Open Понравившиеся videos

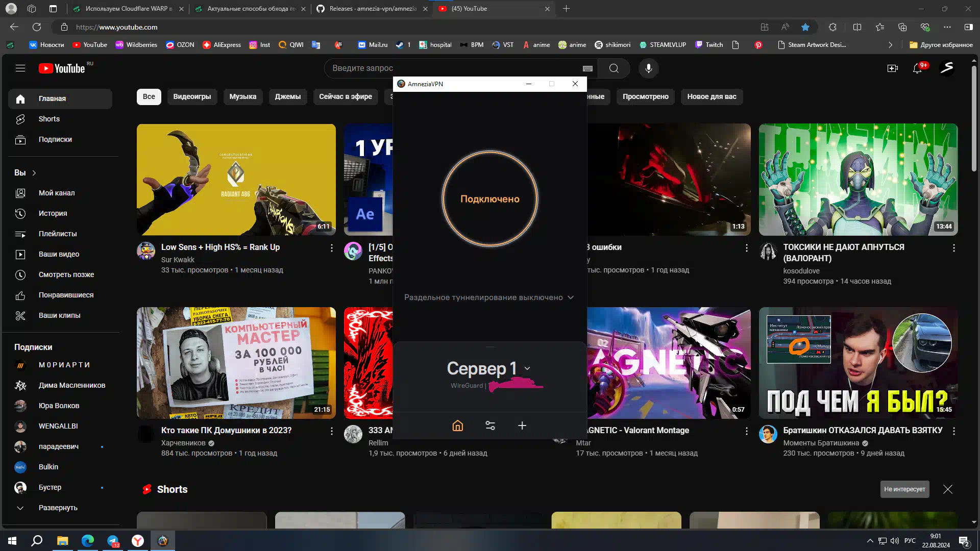(x=60, y=295)
